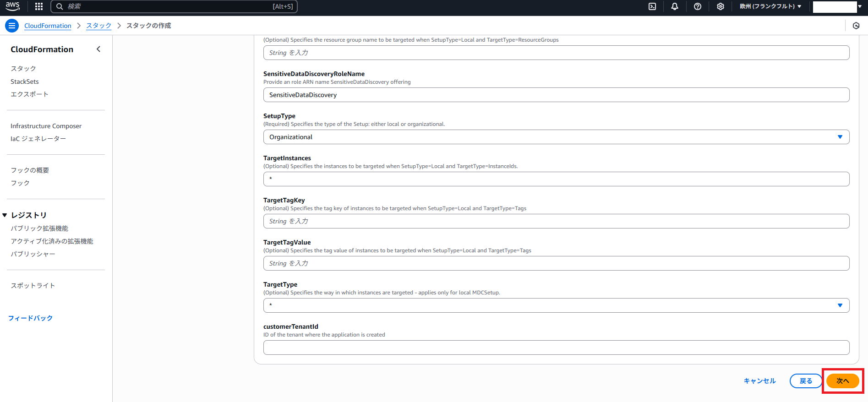Image resolution: width=868 pixels, height=402 pixels.
Task: Open the info panel hexagon icon
Action: pyautogui.click(x=856, y=26)
